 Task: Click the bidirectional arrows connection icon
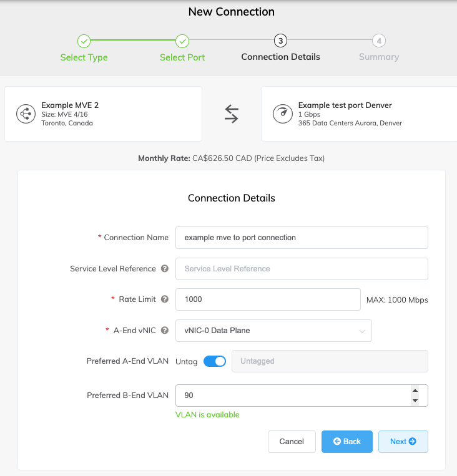(231, 114)
